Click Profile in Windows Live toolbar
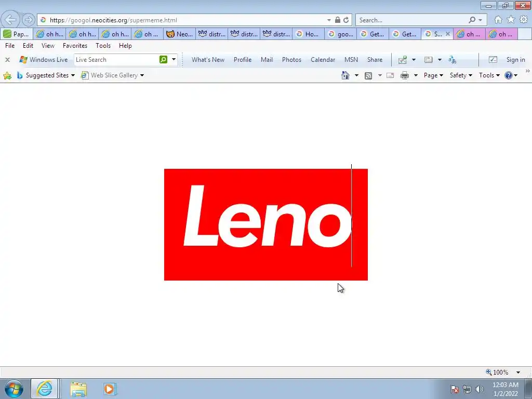This screenshot has height=399, width=532. pos(243,60)
